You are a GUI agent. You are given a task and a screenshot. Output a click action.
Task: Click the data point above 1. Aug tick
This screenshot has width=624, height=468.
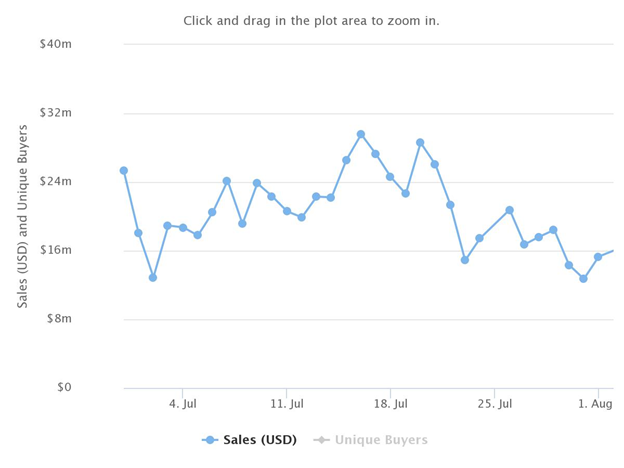coord(598,257)
